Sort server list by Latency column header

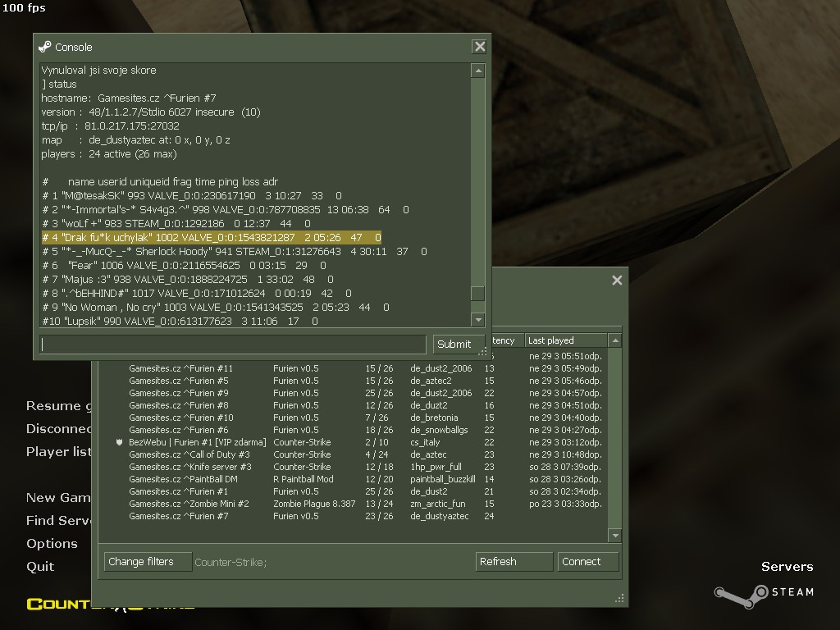504,340
